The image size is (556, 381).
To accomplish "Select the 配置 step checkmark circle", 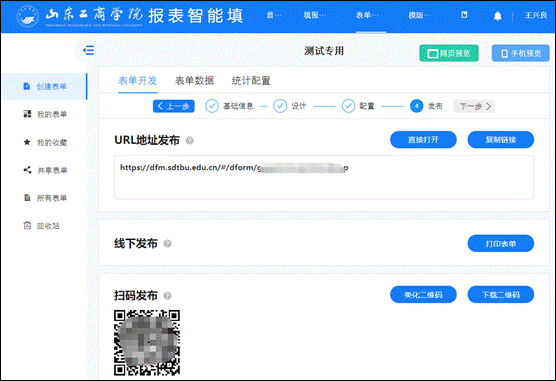I will 348,106.
